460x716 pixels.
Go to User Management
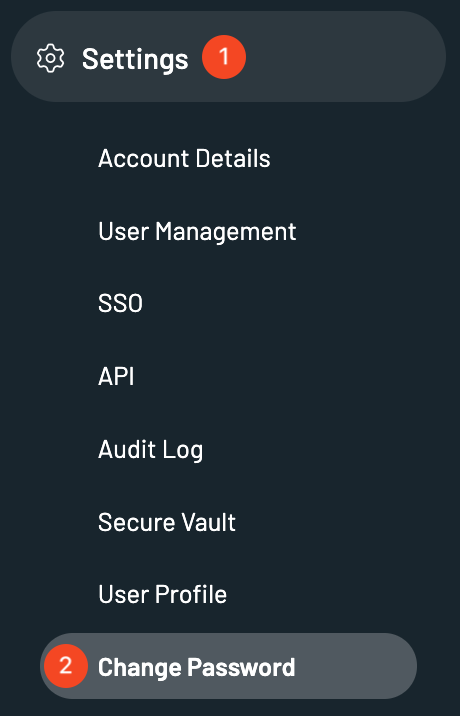[197, 232]
